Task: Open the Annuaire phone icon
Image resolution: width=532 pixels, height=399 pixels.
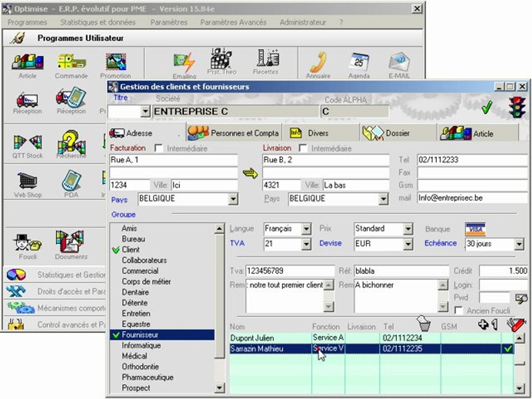Action: pyautogui.click(x=318, y=62)
